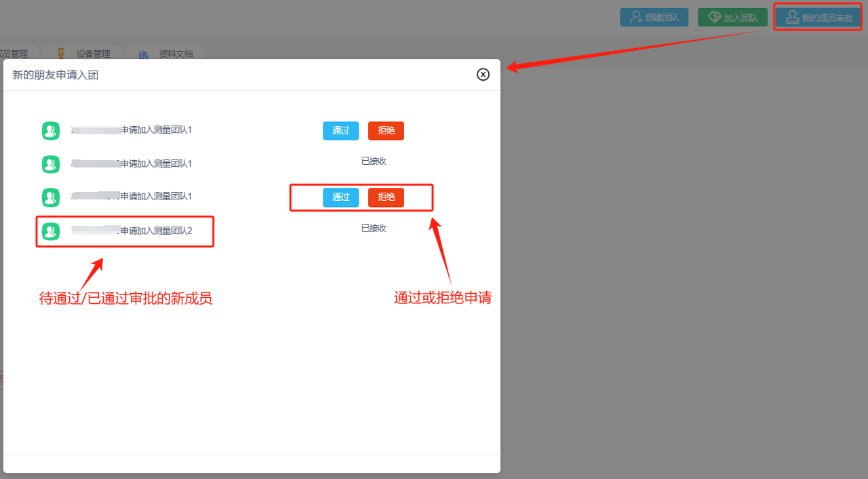The height and width of the screenshot is (479, 868).
Task: Click the green 加入团队 button
Action: click(x=732, y=18)
